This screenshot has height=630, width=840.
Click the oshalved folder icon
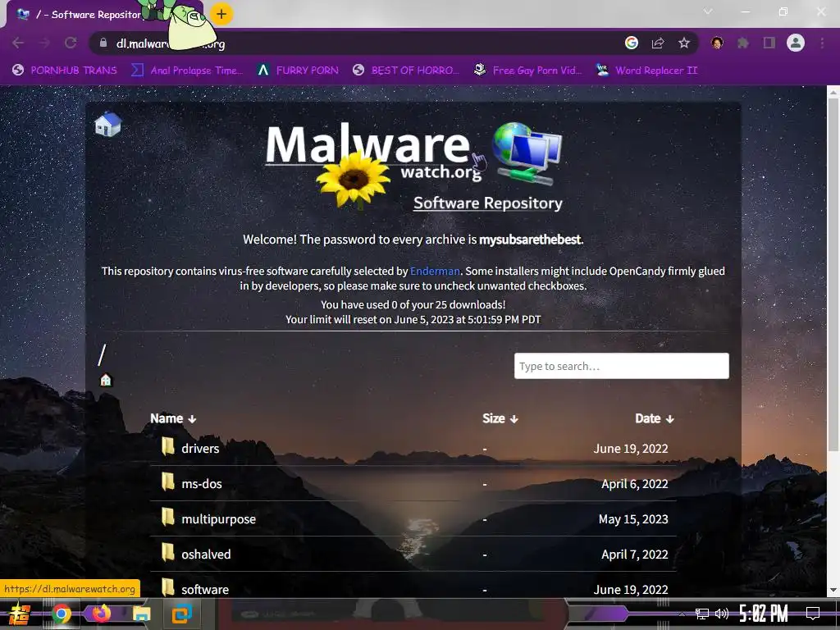click(167, 552)
